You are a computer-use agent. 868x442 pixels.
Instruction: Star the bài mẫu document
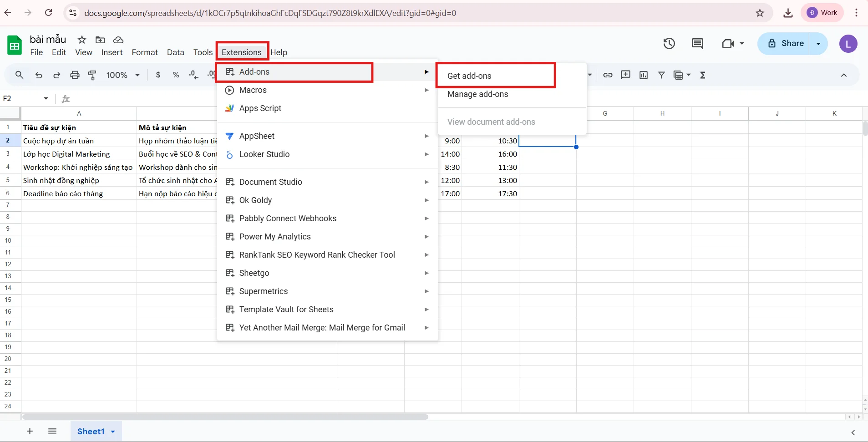pyautogui.click(x=82, y=40)
